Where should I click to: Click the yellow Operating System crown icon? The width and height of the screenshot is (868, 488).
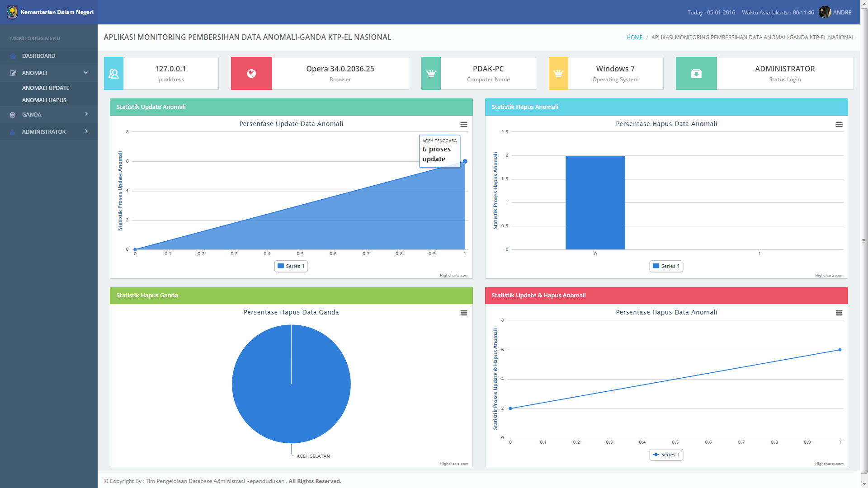[x=558, y=73]
